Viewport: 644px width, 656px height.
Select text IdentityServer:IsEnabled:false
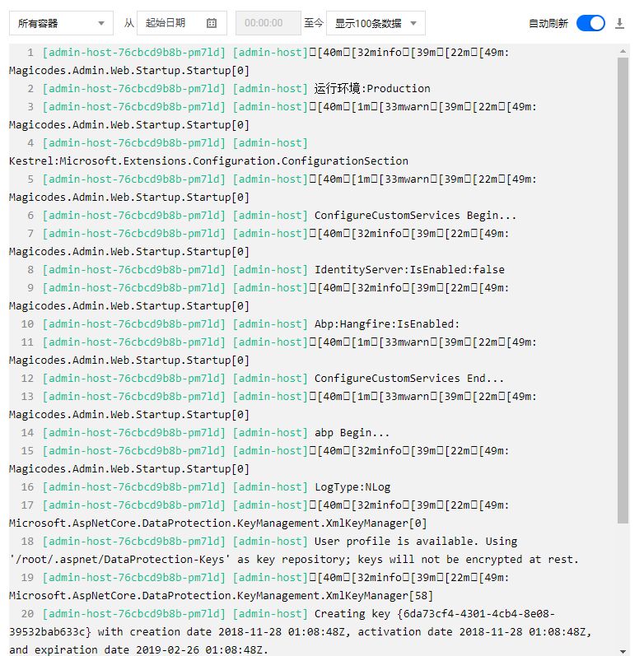409,270
